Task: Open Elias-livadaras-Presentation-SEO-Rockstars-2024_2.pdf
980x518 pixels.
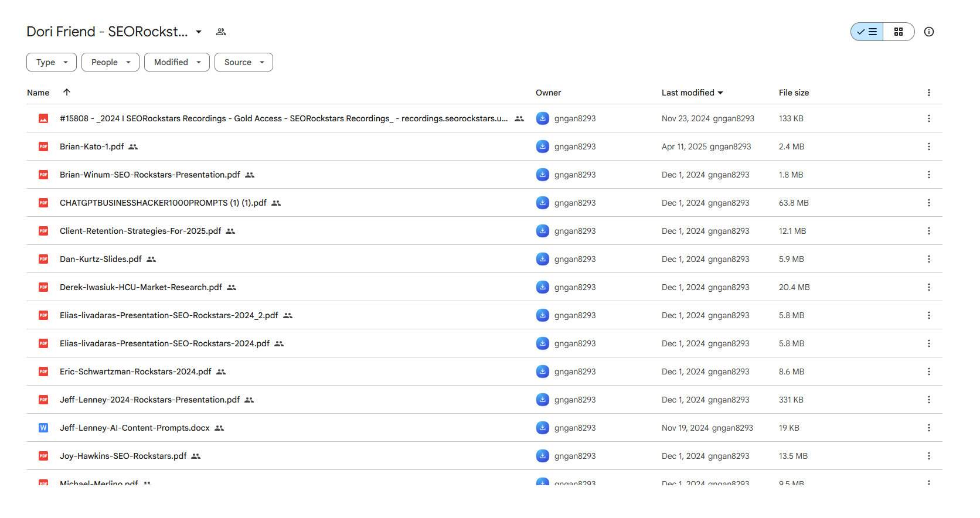Action: click(x=169, y=315)
